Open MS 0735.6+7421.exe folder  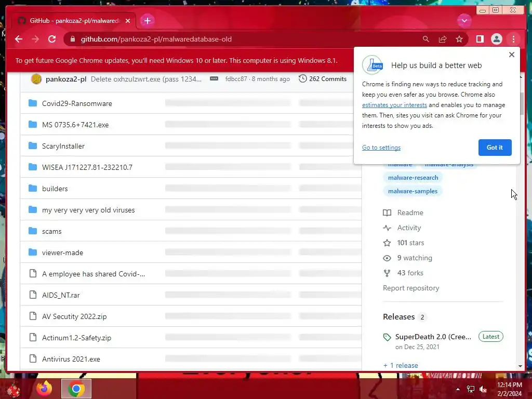tap(75, 125)
